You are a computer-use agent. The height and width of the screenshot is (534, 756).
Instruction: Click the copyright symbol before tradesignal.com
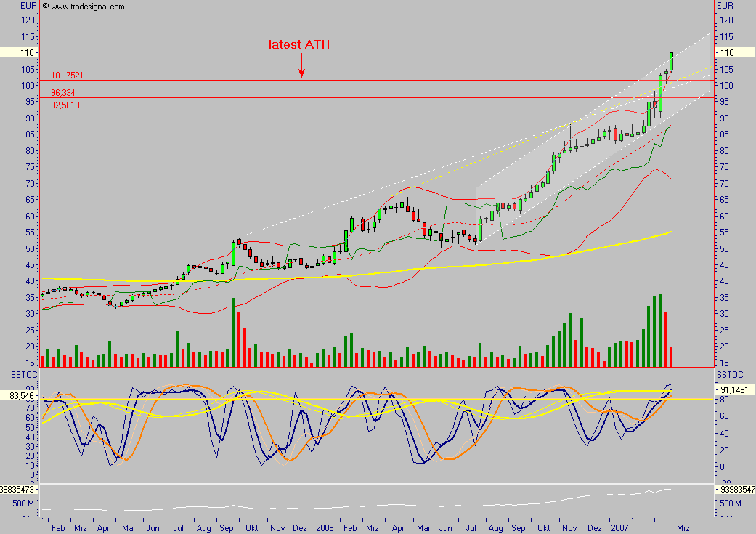45,6
